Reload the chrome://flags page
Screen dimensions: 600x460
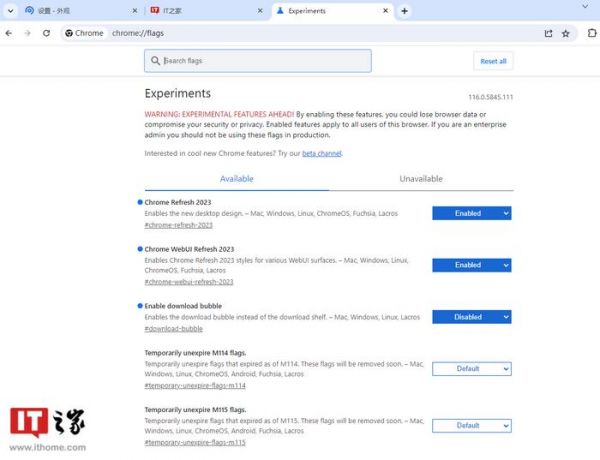tap(46, 33)
